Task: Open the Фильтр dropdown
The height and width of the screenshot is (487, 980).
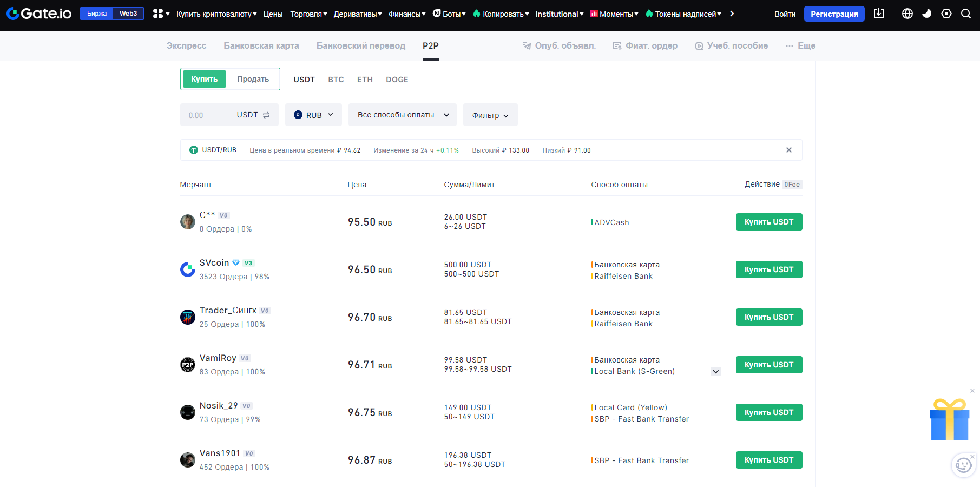Action: [490, 115]
